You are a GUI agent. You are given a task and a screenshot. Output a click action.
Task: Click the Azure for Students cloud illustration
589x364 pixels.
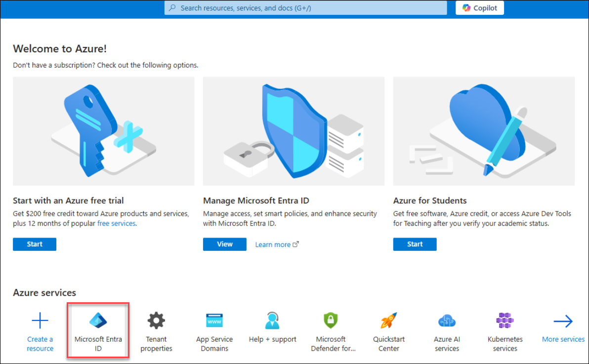[x=484, y=131]
